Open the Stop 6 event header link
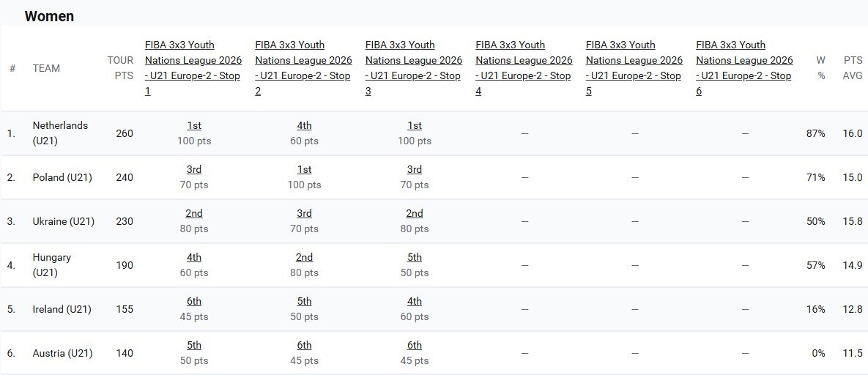This screenshot has height=375, width=868. pyautogui.click(x=744, y=68)
